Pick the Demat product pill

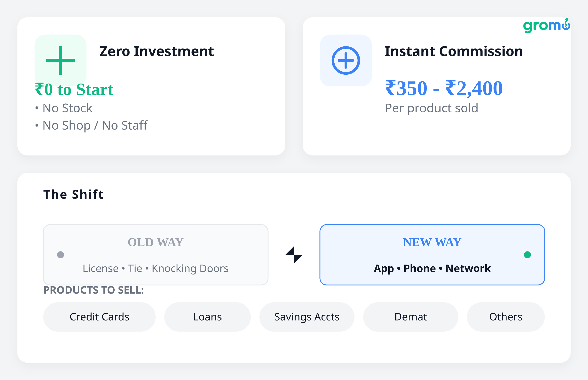410,317
